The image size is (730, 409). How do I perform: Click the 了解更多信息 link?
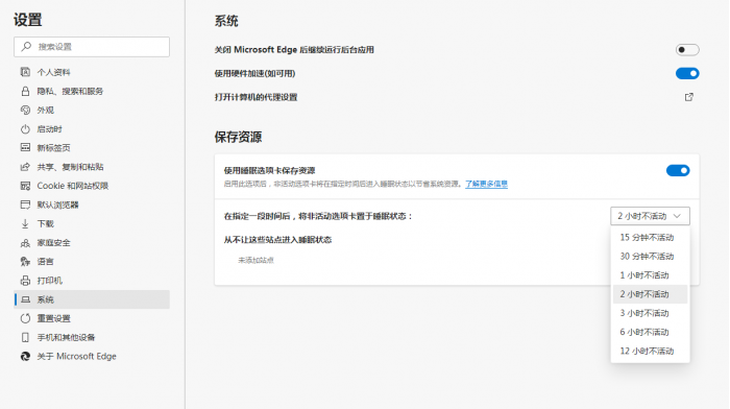(x=486, y=184)
